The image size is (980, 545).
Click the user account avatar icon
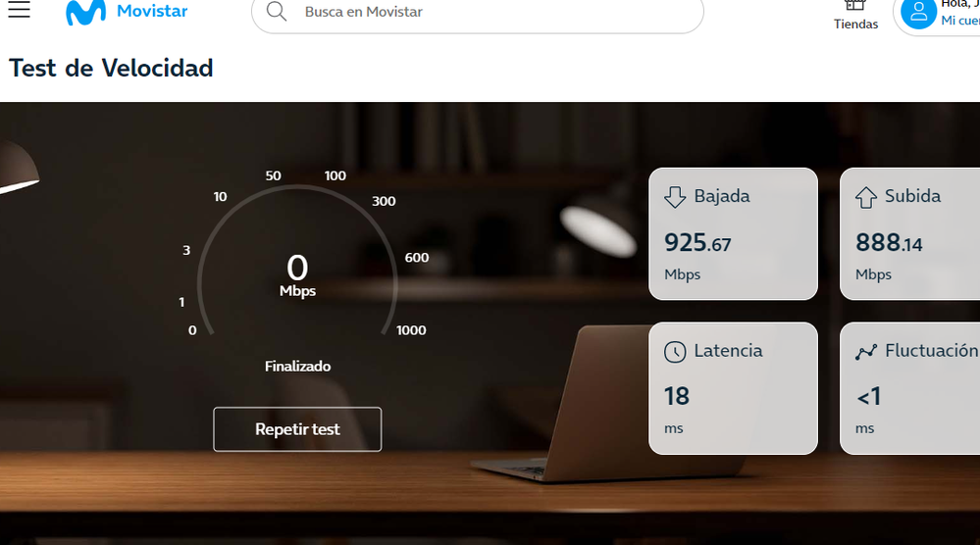point(918,13)
